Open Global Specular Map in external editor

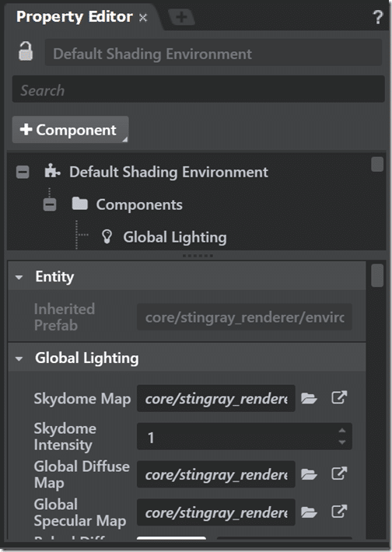pos(339,512)
